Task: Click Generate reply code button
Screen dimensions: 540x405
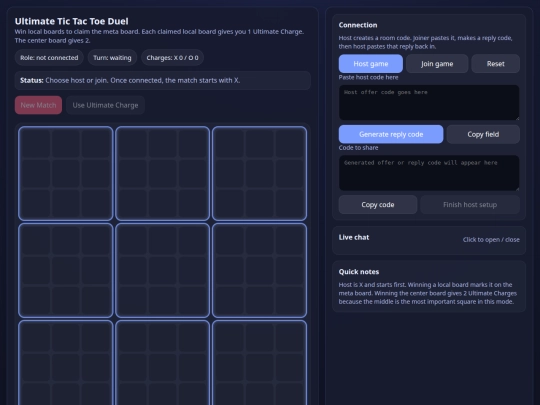Action: 391,134
